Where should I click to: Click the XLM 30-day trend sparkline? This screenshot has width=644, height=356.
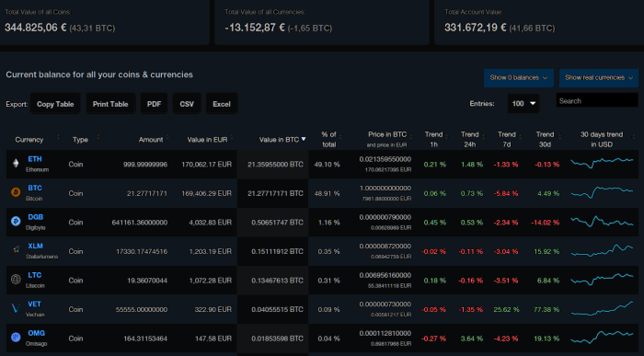[602, 250]
